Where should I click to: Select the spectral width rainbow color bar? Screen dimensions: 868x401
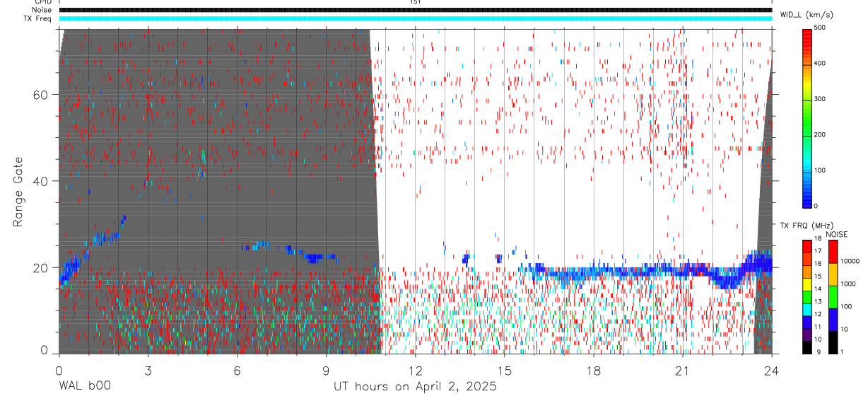[807, 117]
